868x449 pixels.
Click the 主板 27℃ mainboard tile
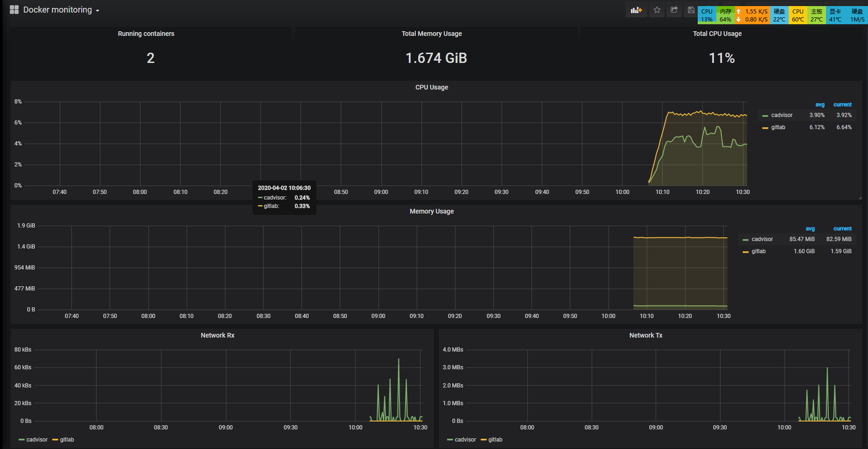click(x=816, y=15)
